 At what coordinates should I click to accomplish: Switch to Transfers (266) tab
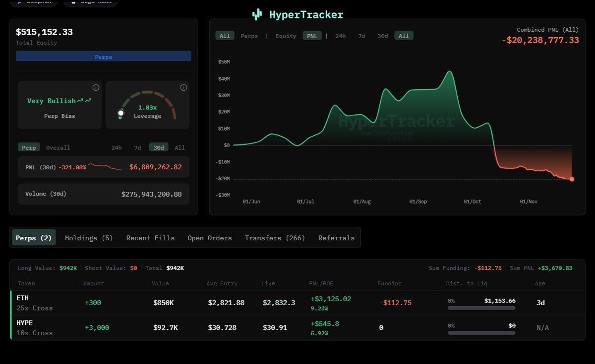275,238
